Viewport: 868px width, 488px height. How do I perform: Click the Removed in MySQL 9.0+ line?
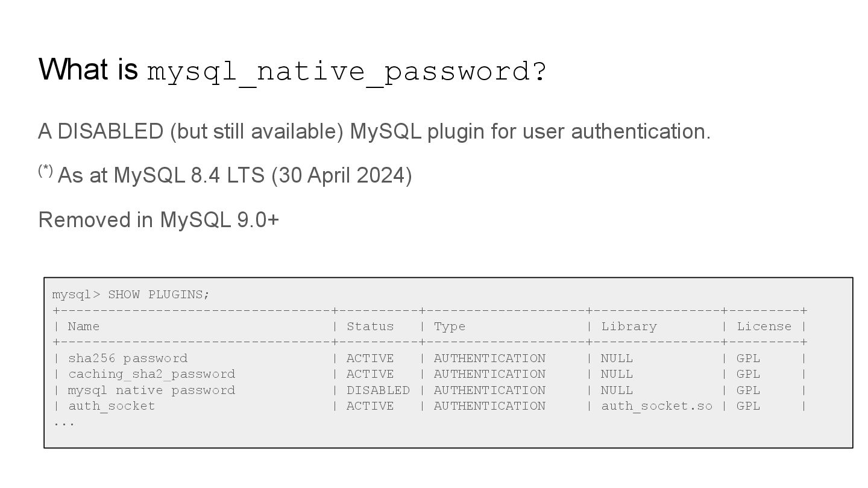(x=159, y=220)
